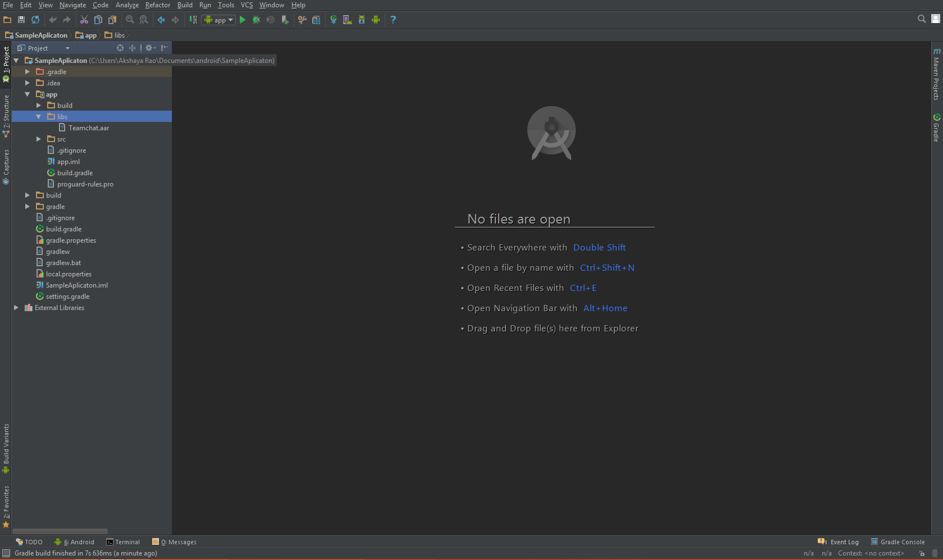The image size is (943, 560).
Task: Navigate Back with the blue left arrow
Action: pyautogui.click(x=161, y=20)
